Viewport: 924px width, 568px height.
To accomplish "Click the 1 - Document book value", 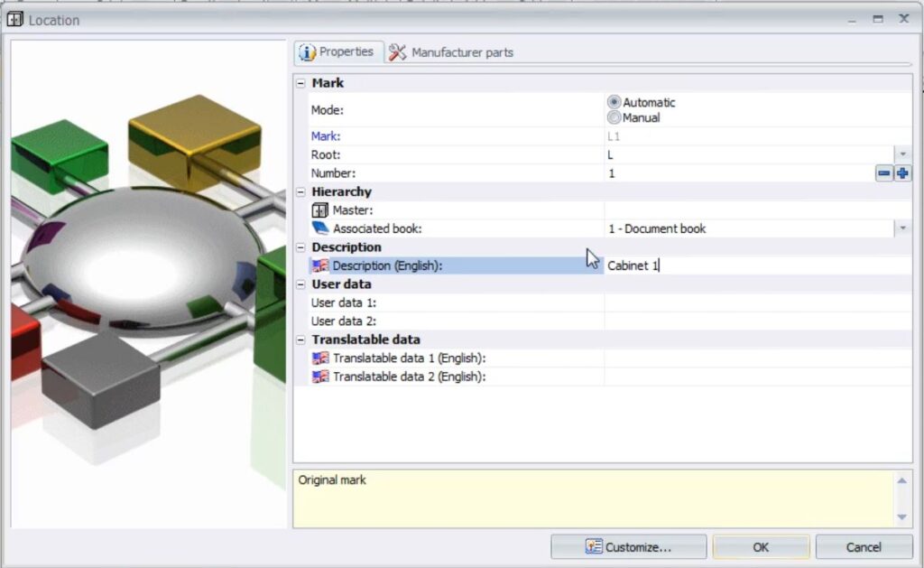I will coord(657,228).
